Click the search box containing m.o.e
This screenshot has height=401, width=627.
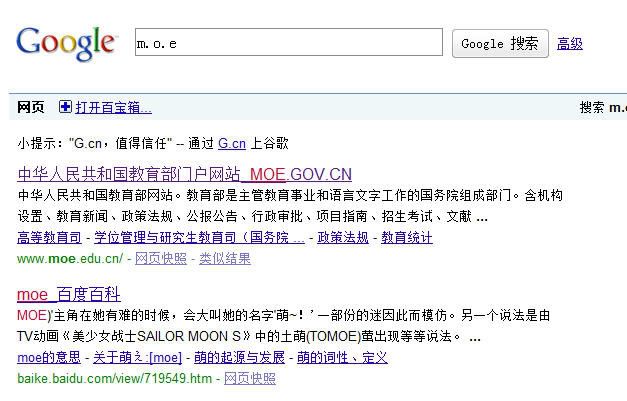click(x=289, y=42)
